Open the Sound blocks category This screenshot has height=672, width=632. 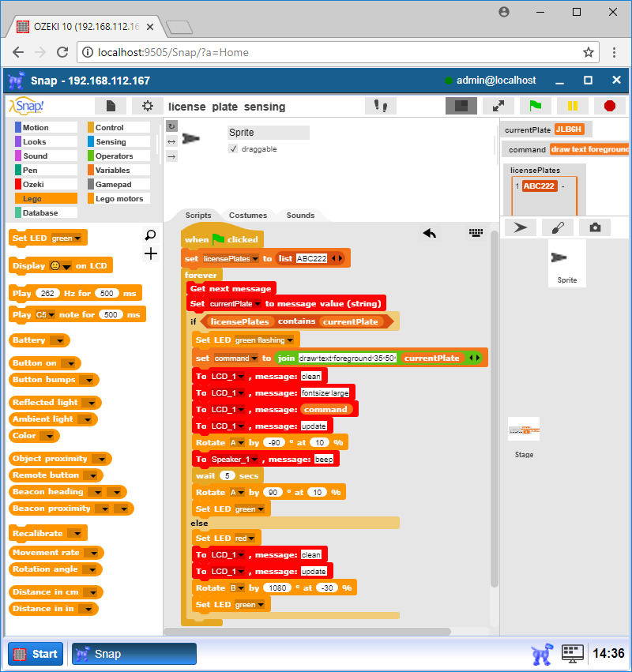[46, 156]
